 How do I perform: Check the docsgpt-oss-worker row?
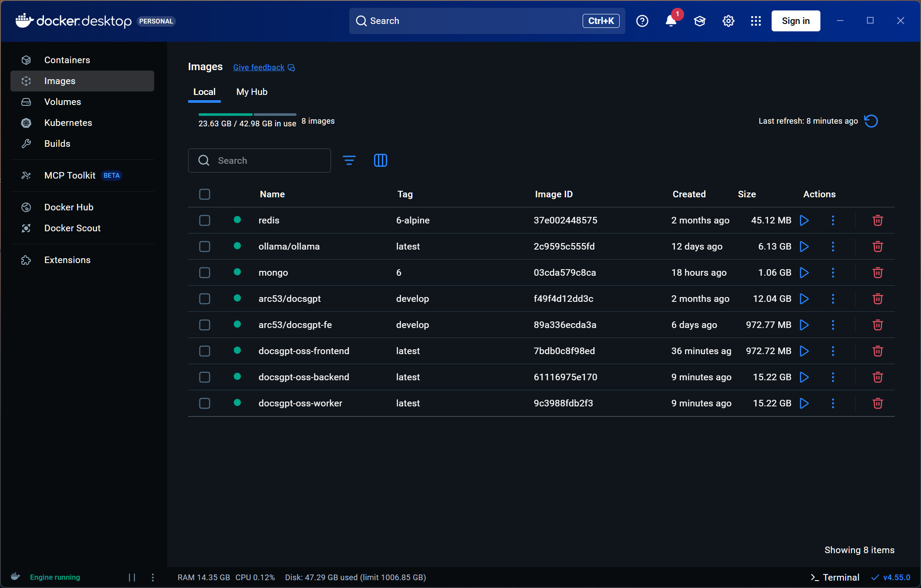(x=205, y=403)
